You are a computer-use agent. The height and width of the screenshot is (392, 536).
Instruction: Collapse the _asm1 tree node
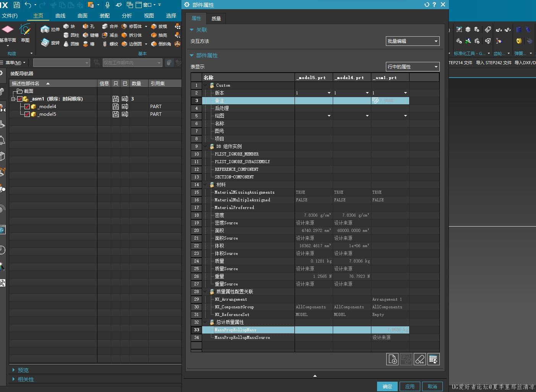(13, 99)
